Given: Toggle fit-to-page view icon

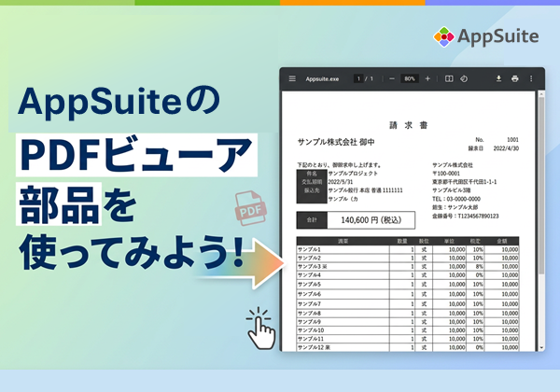Looking at the screenshot, I should 449,78.
